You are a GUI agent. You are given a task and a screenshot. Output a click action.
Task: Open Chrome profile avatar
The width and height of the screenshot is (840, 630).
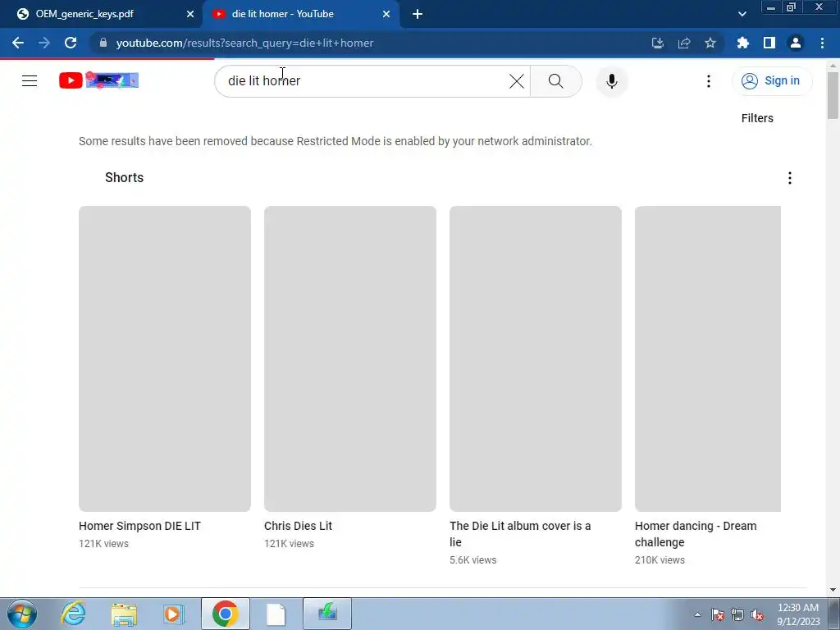pyautogui.click(x=795, y=43)
